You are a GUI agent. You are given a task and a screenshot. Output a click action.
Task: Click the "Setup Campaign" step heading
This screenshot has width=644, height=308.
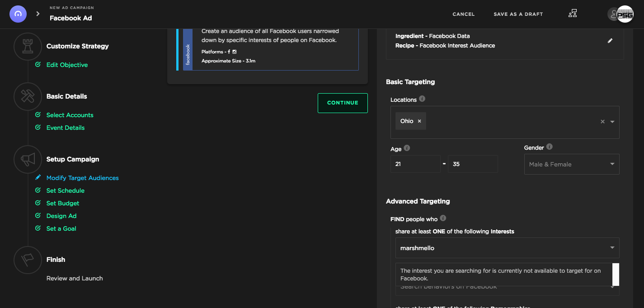(73, 159)
